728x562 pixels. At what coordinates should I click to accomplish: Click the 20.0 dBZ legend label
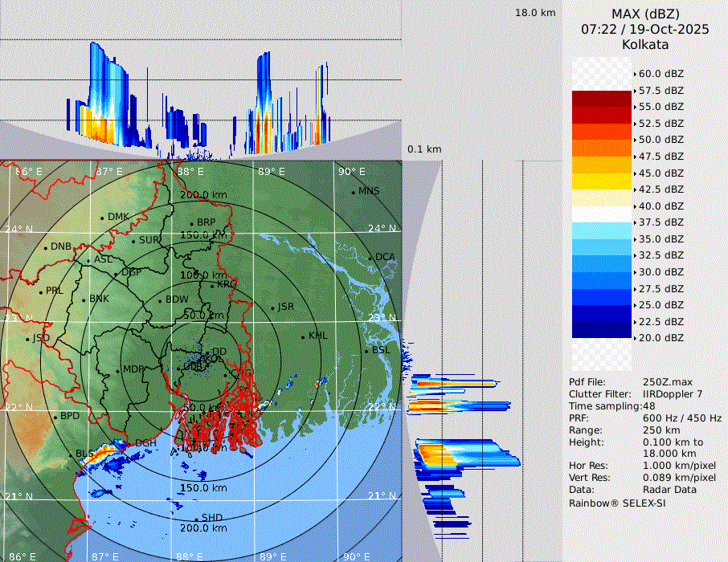661,338
